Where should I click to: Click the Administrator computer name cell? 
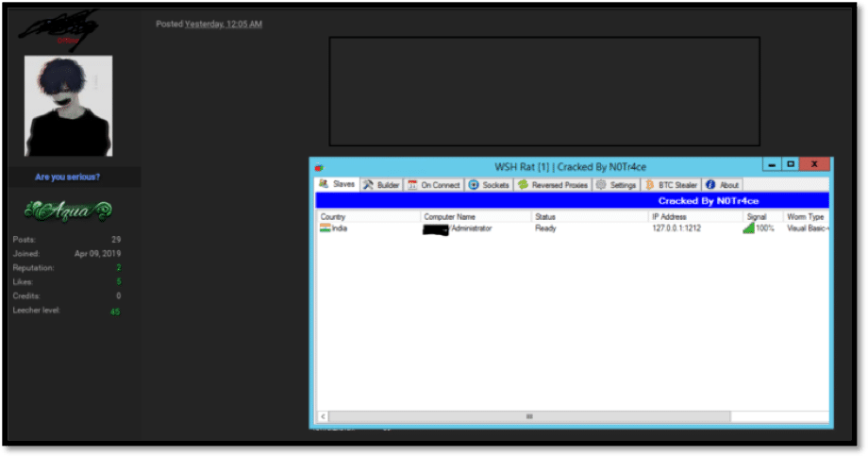point(458,228)
